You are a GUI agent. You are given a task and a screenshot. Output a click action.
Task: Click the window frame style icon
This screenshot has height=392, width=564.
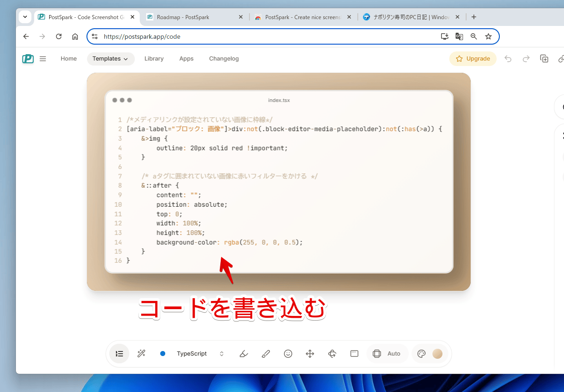click(355, 354)
